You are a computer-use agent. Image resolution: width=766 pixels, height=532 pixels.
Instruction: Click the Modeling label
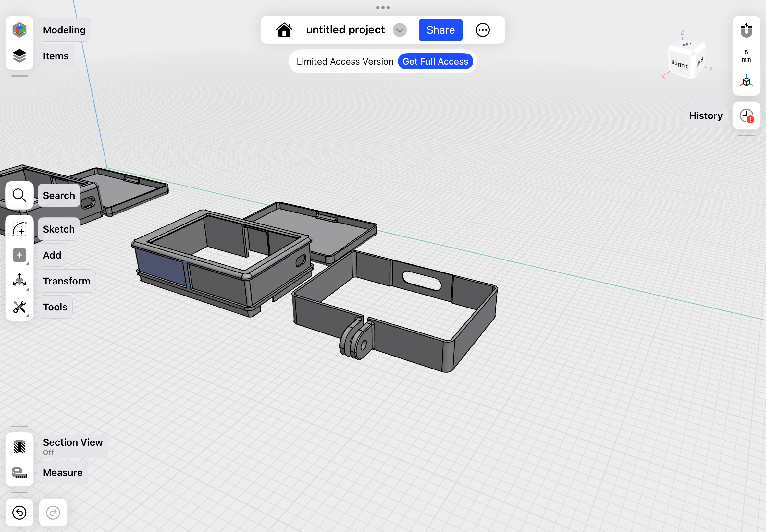click(64, 30)
